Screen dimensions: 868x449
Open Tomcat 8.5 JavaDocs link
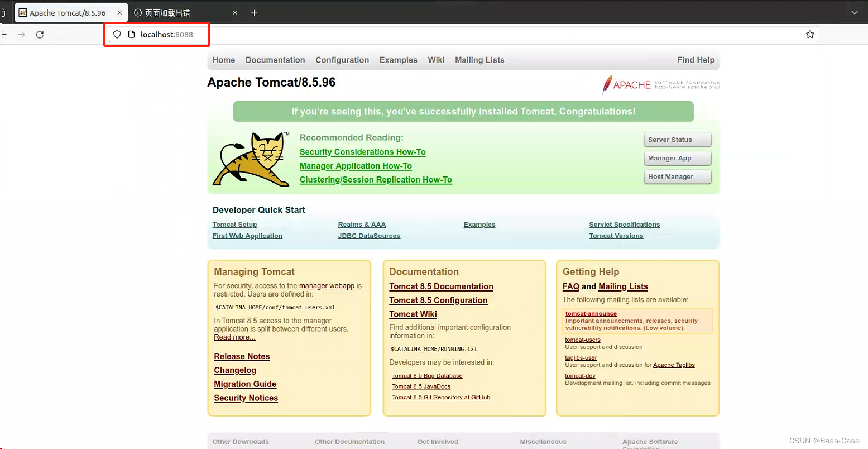tap(421, 386)
